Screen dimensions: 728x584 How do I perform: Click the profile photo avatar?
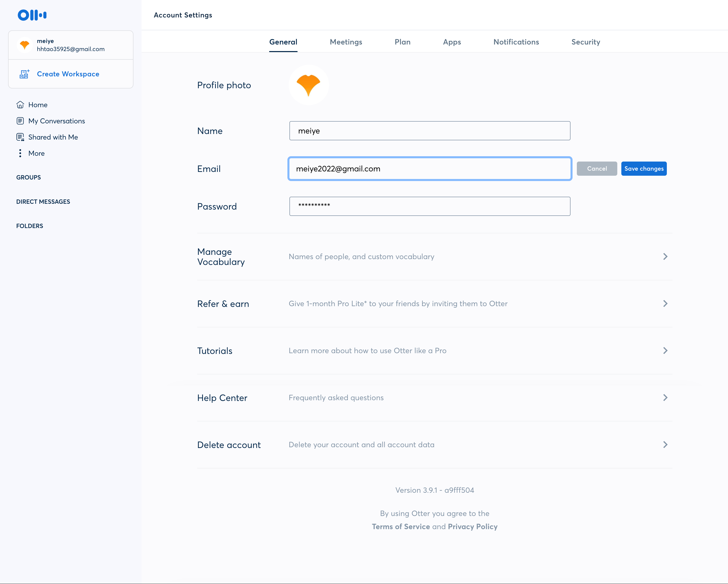pos(308,85)
